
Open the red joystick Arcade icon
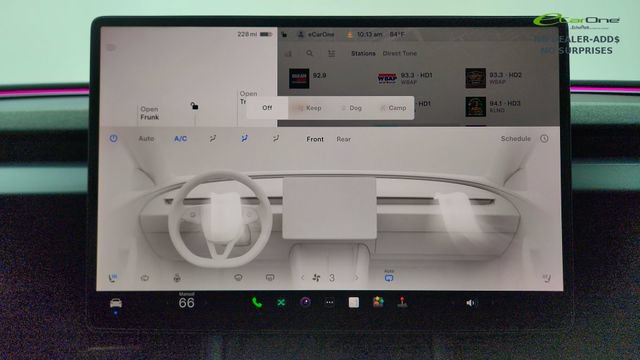[402, 302]
